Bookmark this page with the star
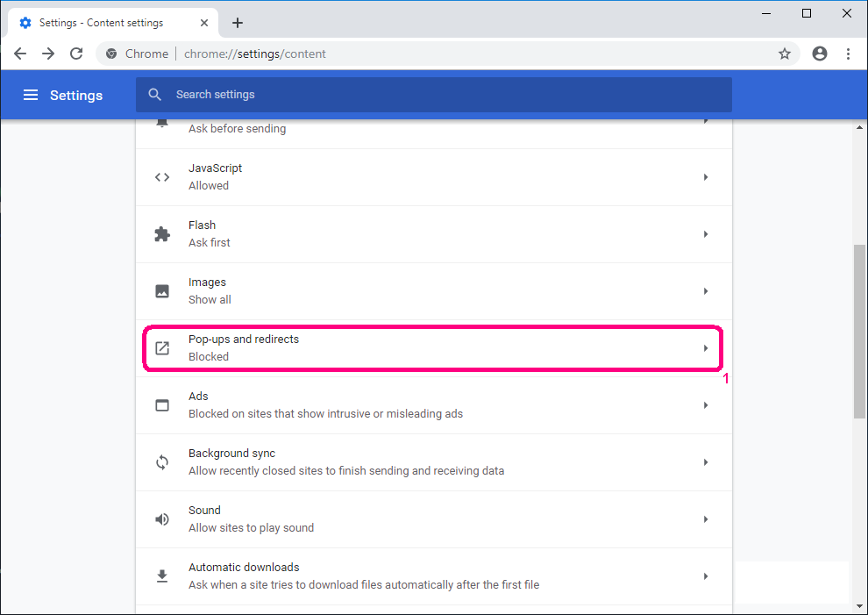This screenshot has width=868, height=615. (785, 54)
